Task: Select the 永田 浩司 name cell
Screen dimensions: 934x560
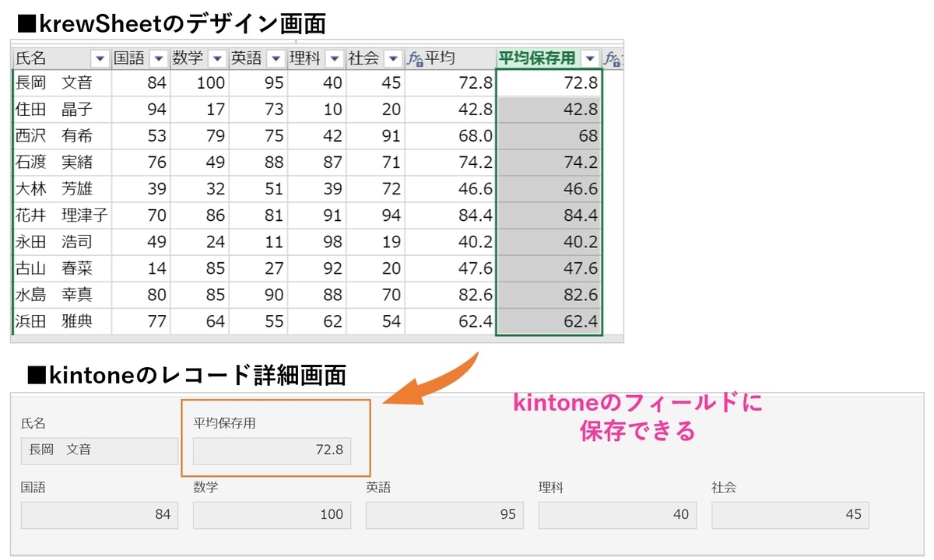Action: tap(62, 242)
